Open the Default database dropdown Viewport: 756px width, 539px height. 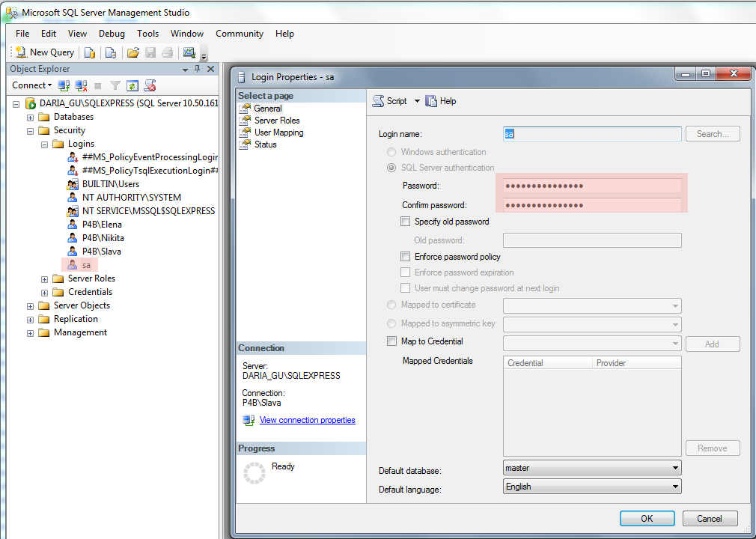[592, 468]
